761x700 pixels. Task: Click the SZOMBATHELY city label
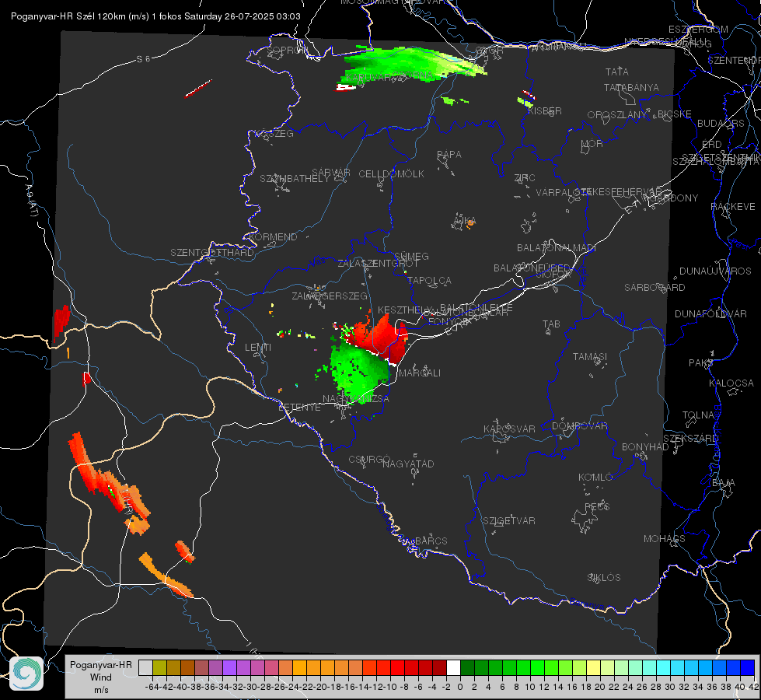click(x=295, y=179)
